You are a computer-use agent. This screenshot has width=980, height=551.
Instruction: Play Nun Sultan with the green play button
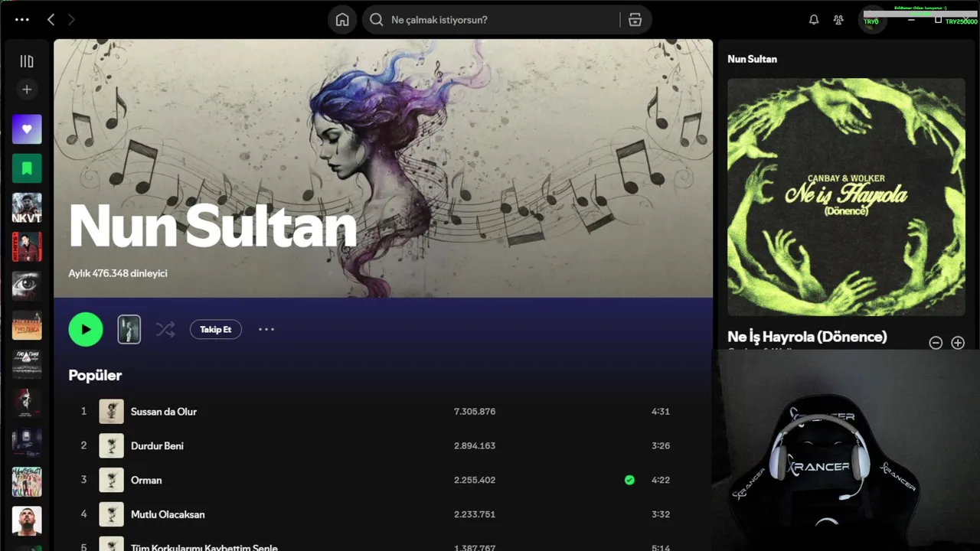pyautogui.click(x=86, y=330)
